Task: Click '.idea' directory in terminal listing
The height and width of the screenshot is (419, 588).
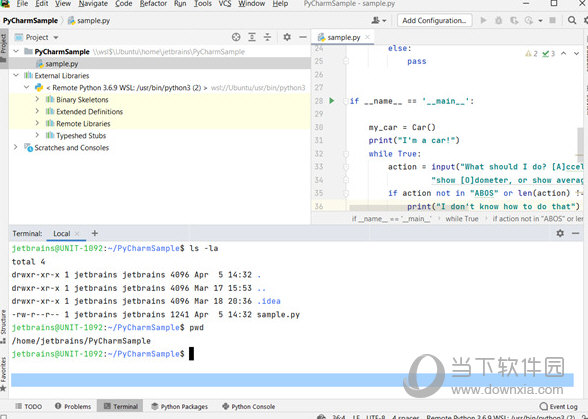Action: pos(269,301)
